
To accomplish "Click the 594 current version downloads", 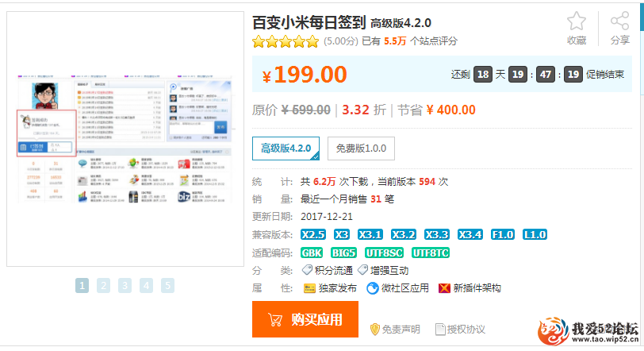I will pyautogui.click(x=427, y=182).
